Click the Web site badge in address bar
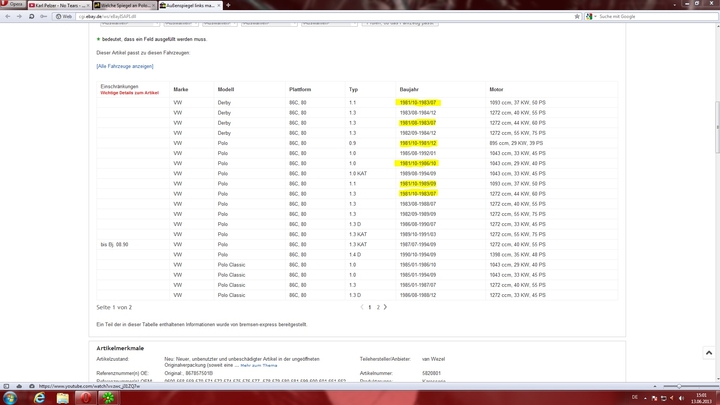Viewport: 720px width, 405px height. pos(64,16)
